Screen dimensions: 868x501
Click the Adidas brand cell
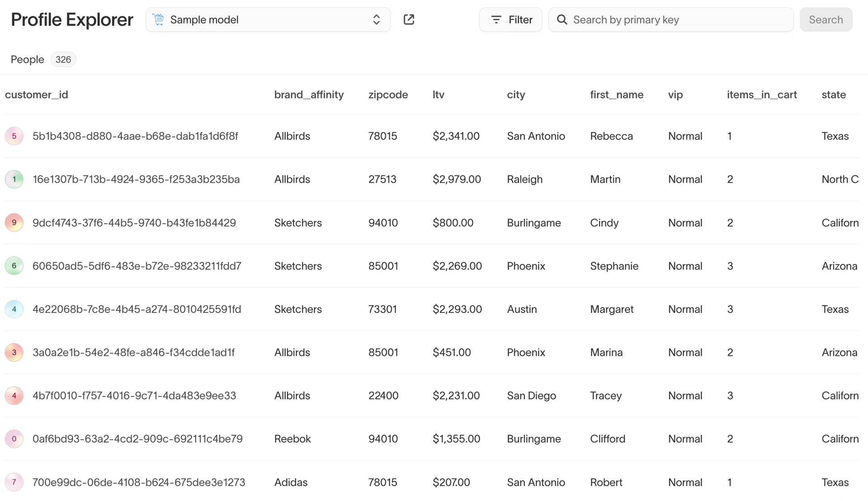291,482
